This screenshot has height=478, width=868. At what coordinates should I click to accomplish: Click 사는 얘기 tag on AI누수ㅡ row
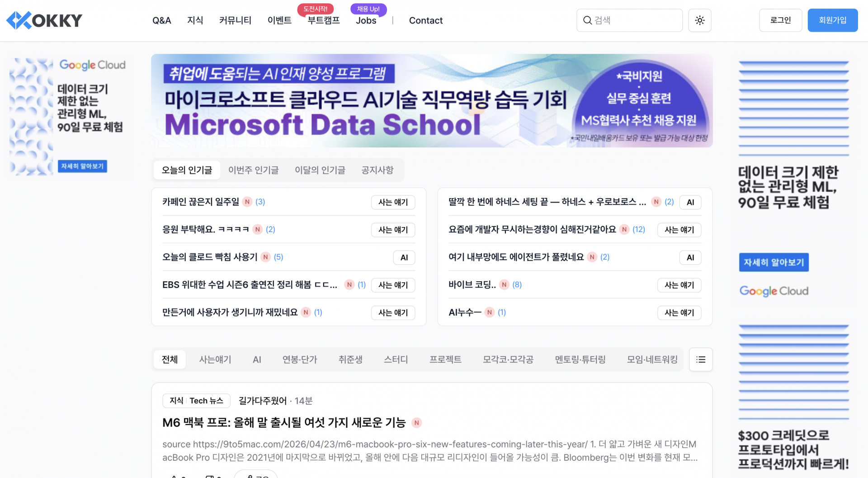click(x=679, y=312)
